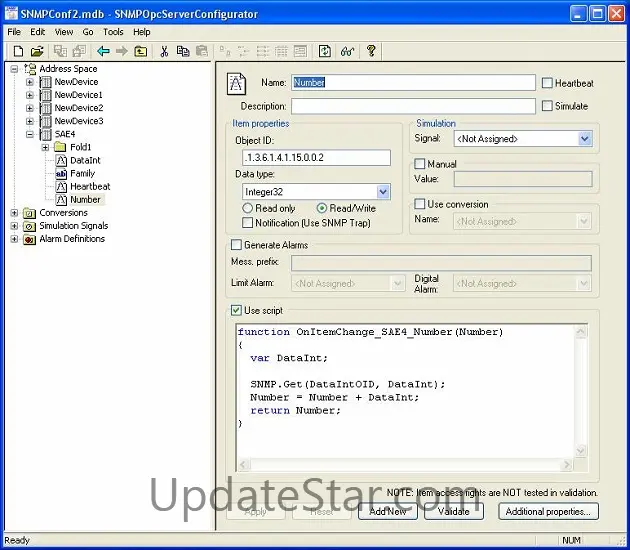Click the Open folder toolbar icon
The height and width of the screenshot is (550, 630).
tap(36, 51)
